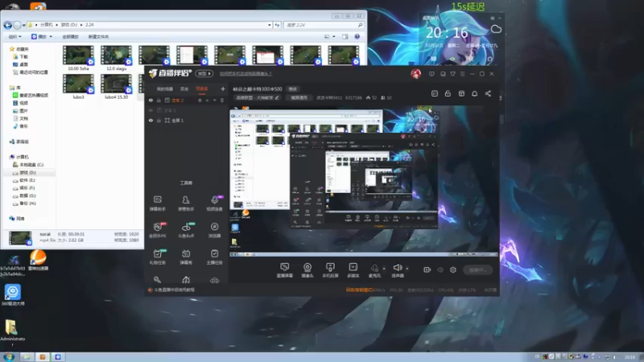
Task: Add a 多媒体 multimedia source
Action: pos(353,270)
